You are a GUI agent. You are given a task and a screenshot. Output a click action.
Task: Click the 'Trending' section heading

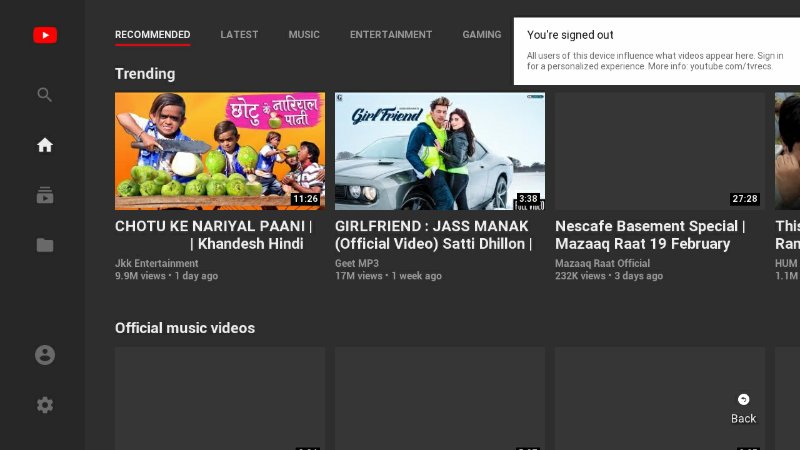[145, 73]
